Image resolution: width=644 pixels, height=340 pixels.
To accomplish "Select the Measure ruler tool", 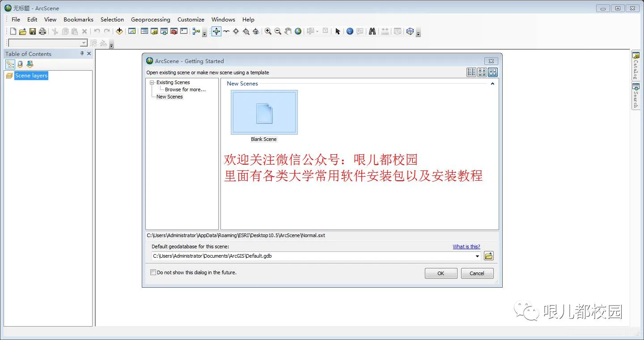I will click(385, 31).
